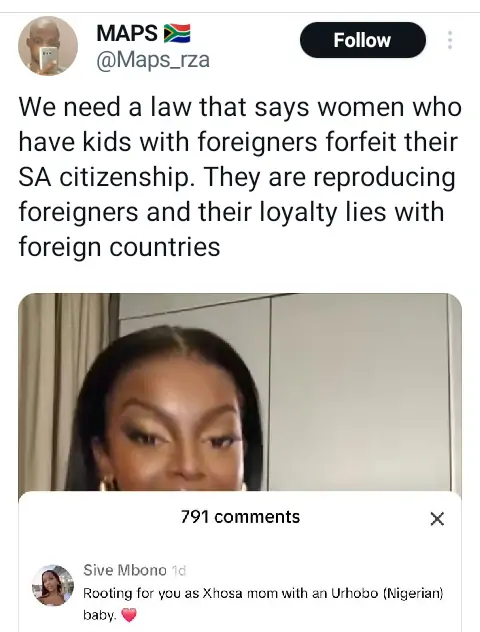Tap the embedded video of the woman
This screenshot has height=632, width=480.
click(x=240, y=392)
